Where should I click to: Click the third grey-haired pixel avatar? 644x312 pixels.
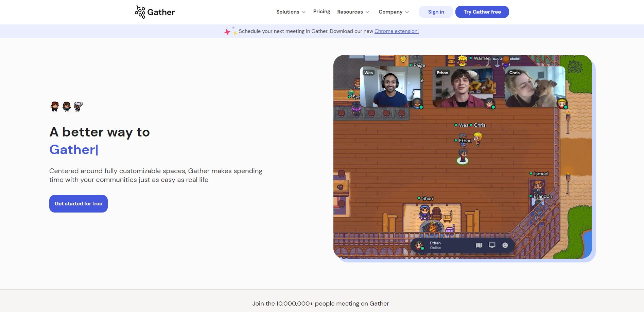[79, 107]
